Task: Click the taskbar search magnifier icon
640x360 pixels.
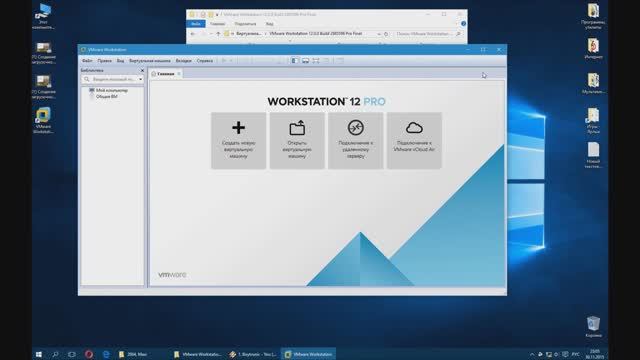Action: click(55, 354)
